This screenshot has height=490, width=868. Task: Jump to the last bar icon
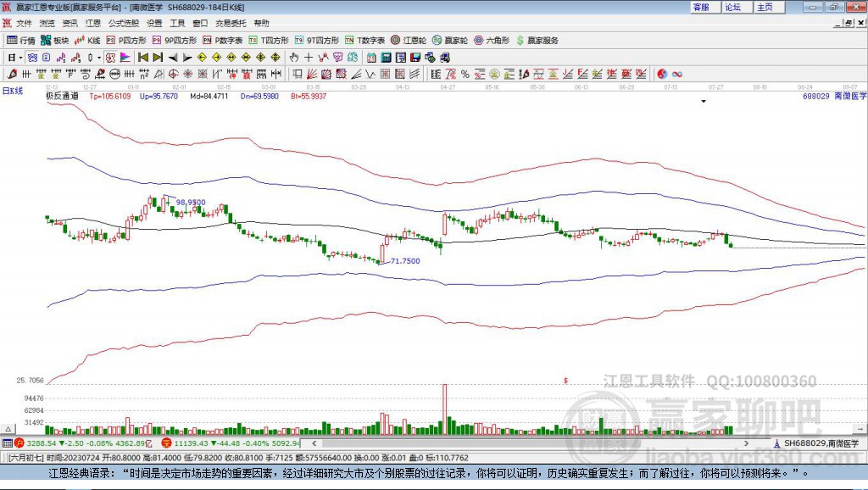click(158, 58)
